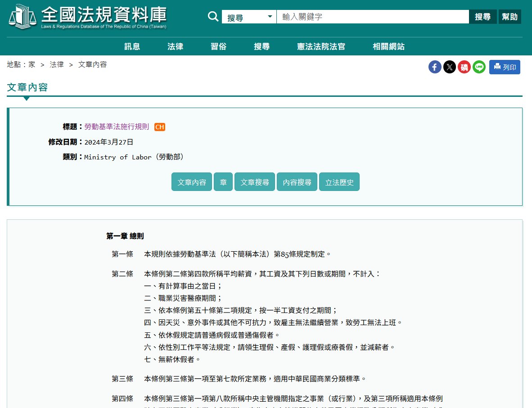The height and width of the screenshot is (408, 532).
Task: Open 勞動基準法施行規則 title link
Action: pyautogui.click(x=117, y=127)
